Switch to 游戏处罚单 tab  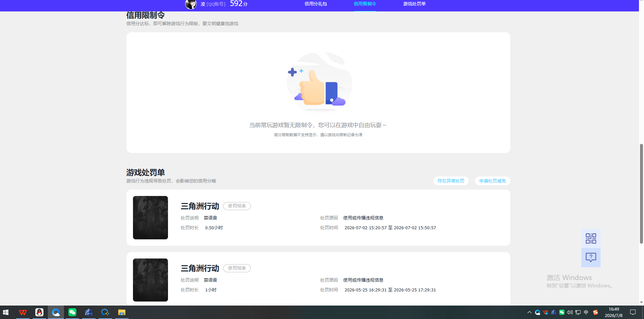(x=414, y=4)
